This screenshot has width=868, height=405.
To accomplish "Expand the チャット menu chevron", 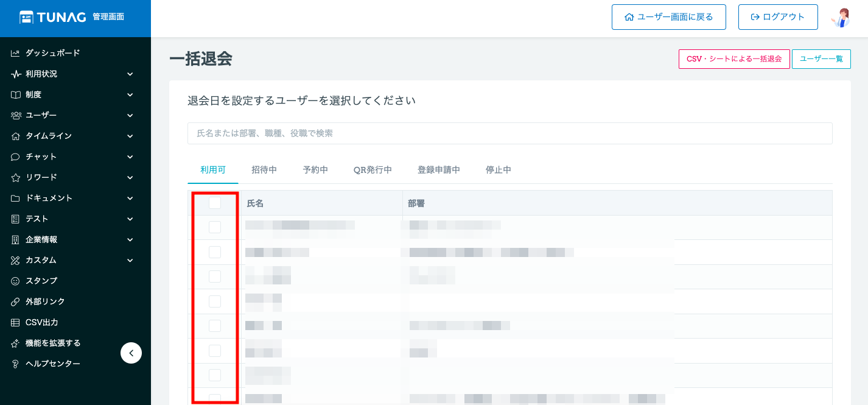I will pyautogui.click(x=130, y=157).
